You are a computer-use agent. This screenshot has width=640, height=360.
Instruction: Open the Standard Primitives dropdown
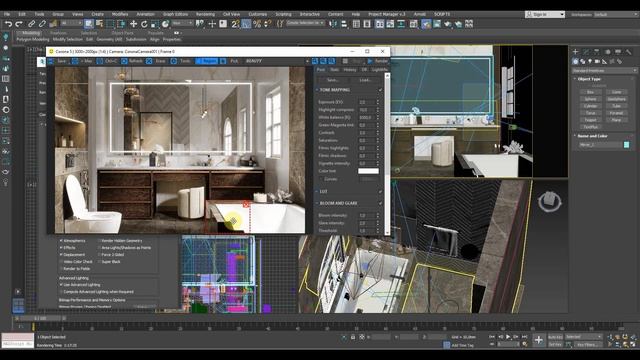pos(604,71)
